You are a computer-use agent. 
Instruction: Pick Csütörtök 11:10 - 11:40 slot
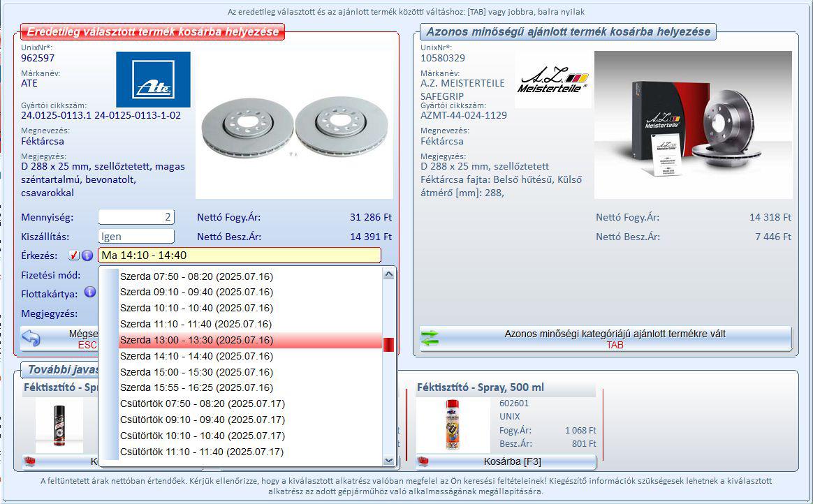coord(251,452)
